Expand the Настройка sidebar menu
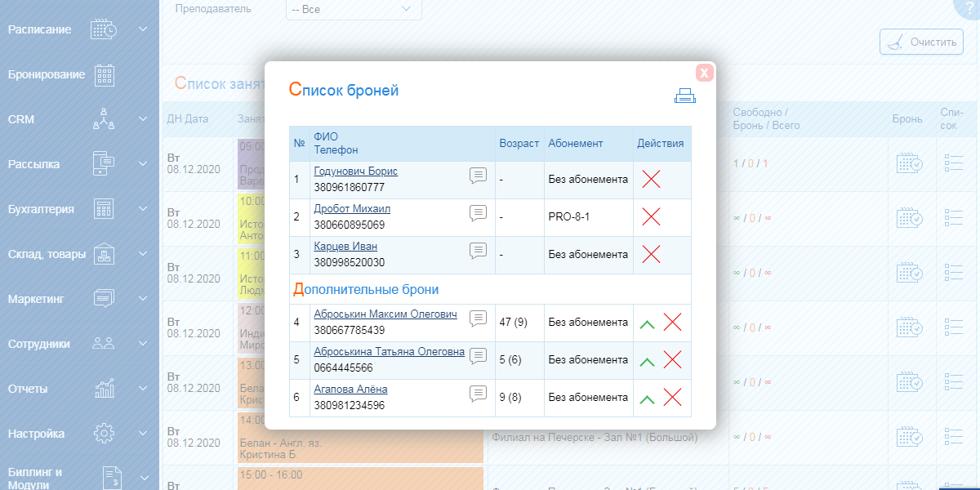Viewport: 980px width, 490px height. point(143,434)
